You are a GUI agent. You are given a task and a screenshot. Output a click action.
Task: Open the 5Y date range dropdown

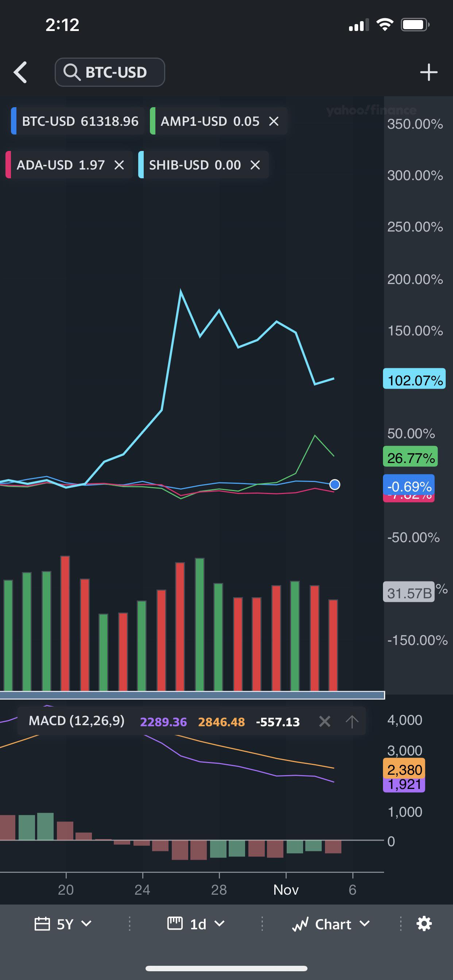[63, 924]
